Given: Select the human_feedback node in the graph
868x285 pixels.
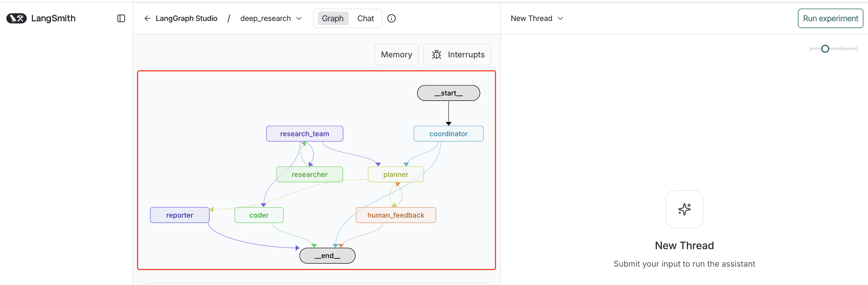Looking at the screenshot, I should [x=396, y=215].
